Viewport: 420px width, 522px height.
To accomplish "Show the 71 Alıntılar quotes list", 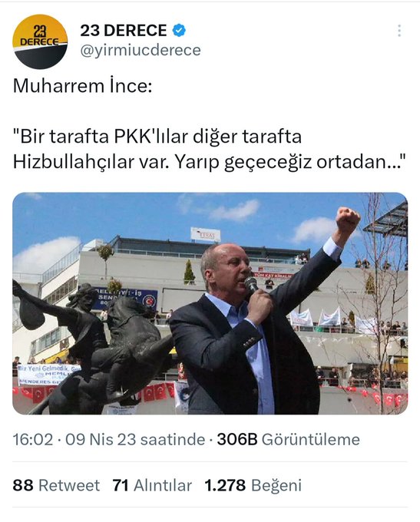I will point(152,485).
